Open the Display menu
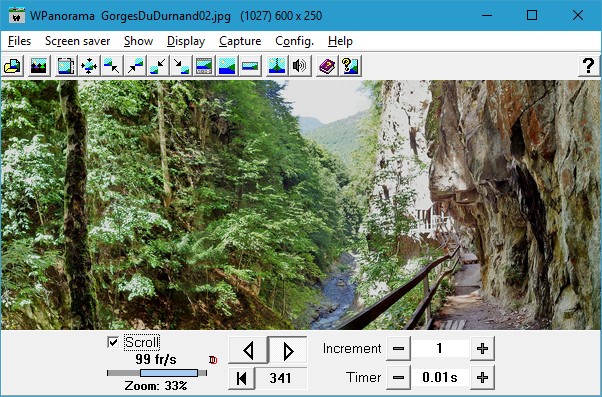Image resolution: width=602 pixels, height=397 pixels. [x=186, y=41]
